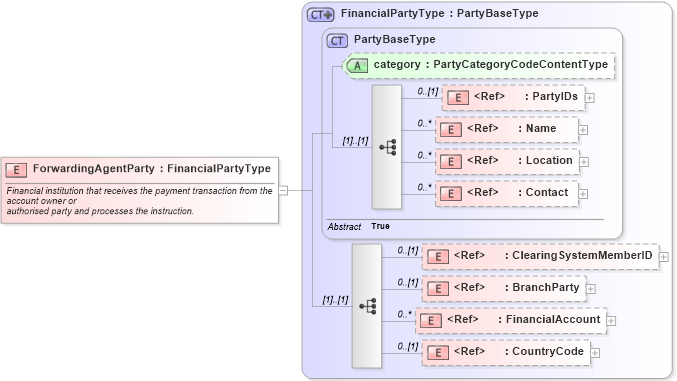
Task: Select the 'PartyBaseType' header label
Action: [395, 39]
